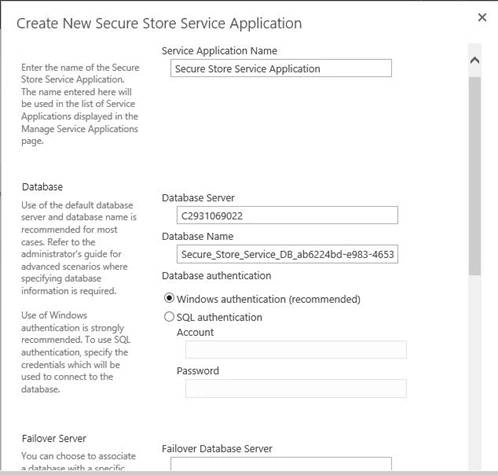This screenshot has width=498, height=475.
Task: Click the dialog title text
Action: click(159, 23)
